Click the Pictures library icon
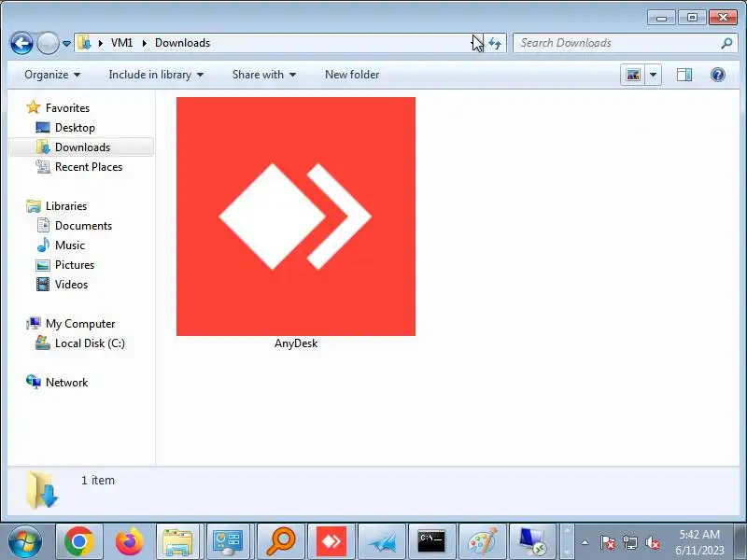 coord(43,265)
